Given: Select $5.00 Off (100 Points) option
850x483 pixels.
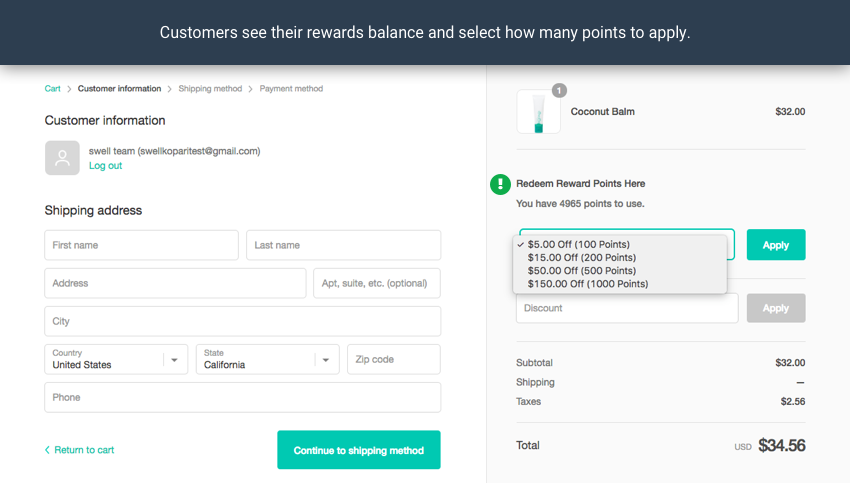Looking at the screenshot, I should pyautogui.click(x=579, y=244).
